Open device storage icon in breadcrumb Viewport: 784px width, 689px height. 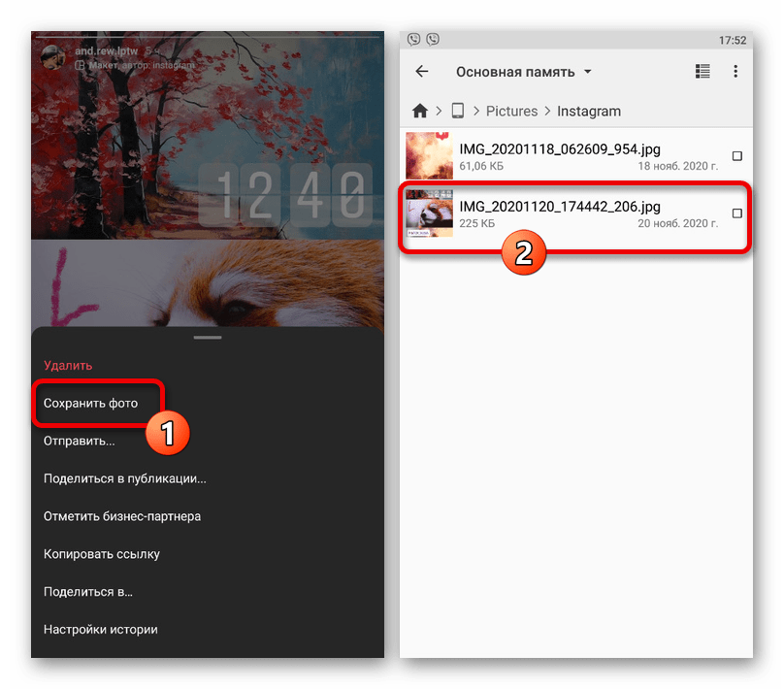tap(458, 111)
